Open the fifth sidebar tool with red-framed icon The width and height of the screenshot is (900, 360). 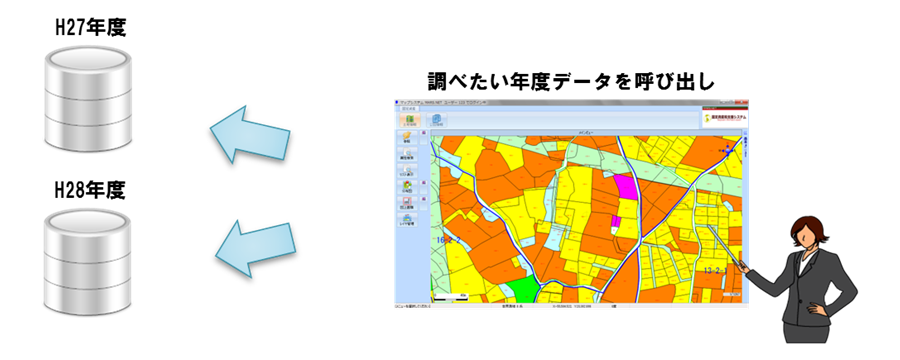click(x=407, y=203)
